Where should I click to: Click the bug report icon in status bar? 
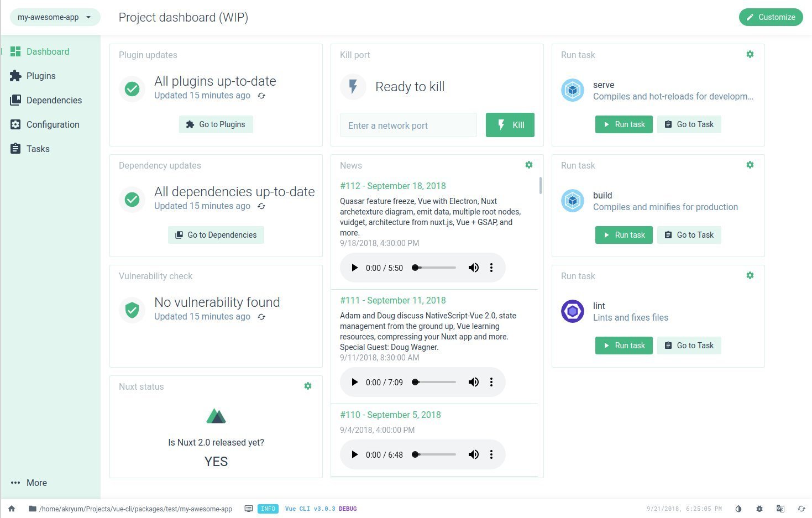click(x=759, y=509)
